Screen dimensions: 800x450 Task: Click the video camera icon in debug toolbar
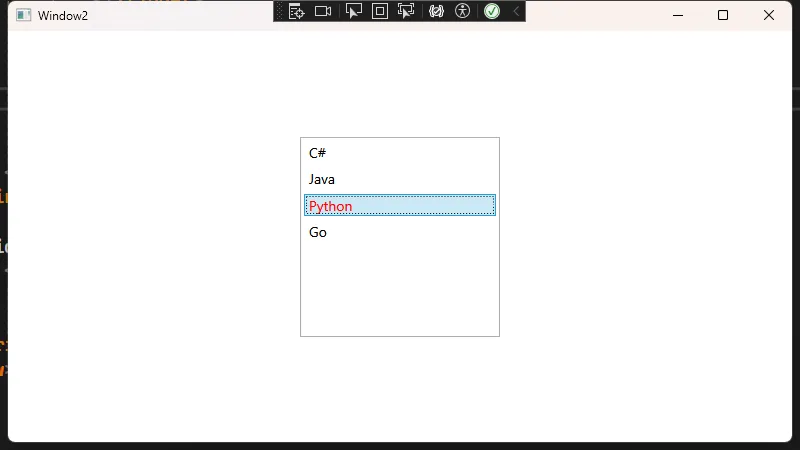tap(323, 11)
